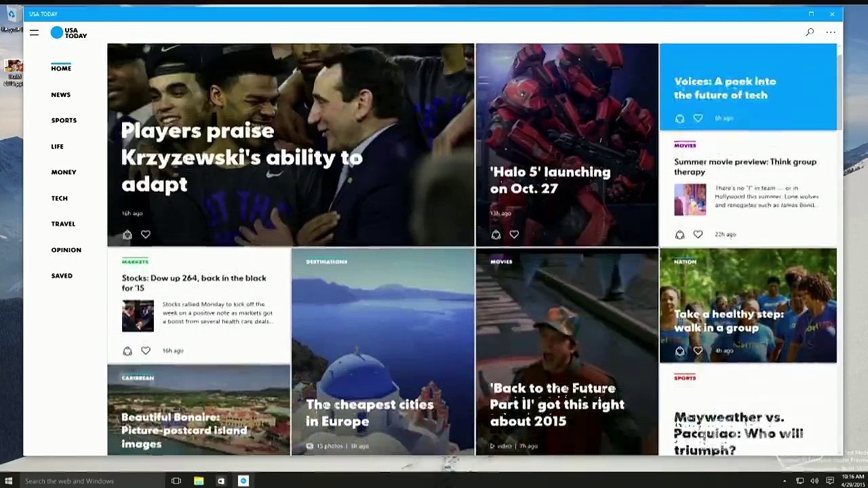Open the more options ellipsis menu
Screen dimensions: 868x488
[831, 32]
